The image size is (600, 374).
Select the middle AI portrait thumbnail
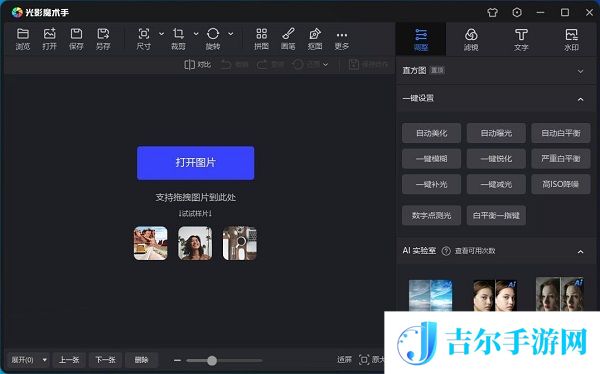[495, 295]
